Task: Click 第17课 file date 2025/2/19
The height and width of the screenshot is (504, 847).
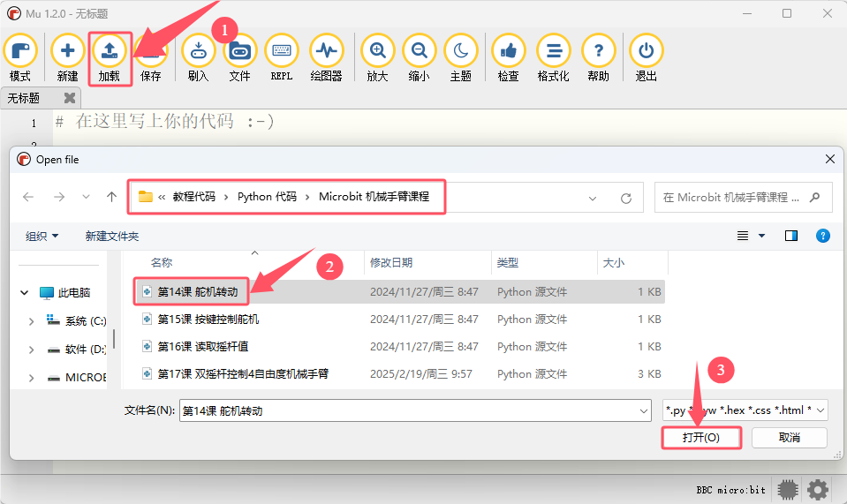Action: click(420, 374)
